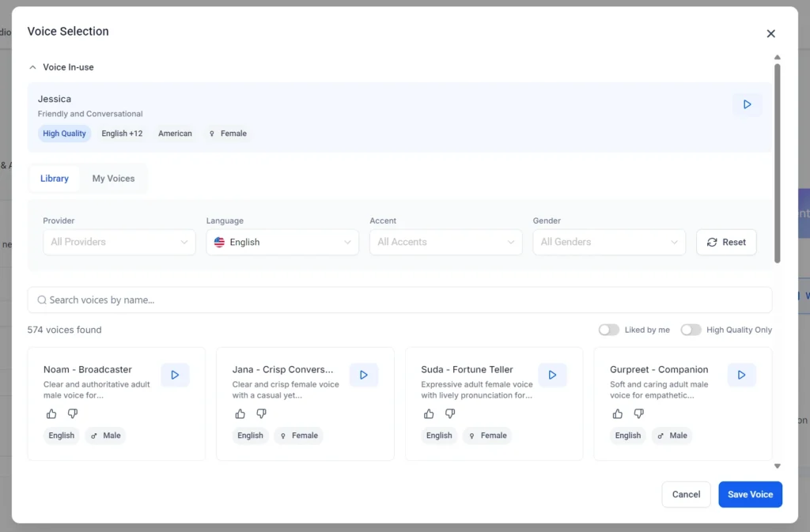810x532 pixels.
Task: Play Suda - Fortune Teller sample
Action: tap(552, 375)
